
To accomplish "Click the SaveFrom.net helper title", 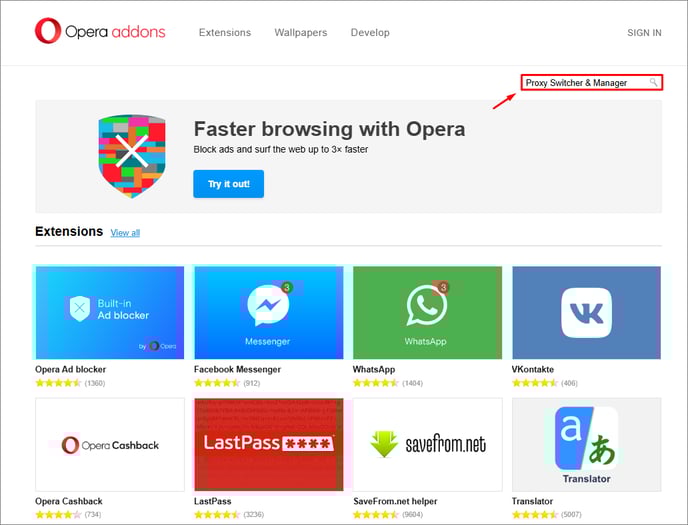I will coord(395,501).
